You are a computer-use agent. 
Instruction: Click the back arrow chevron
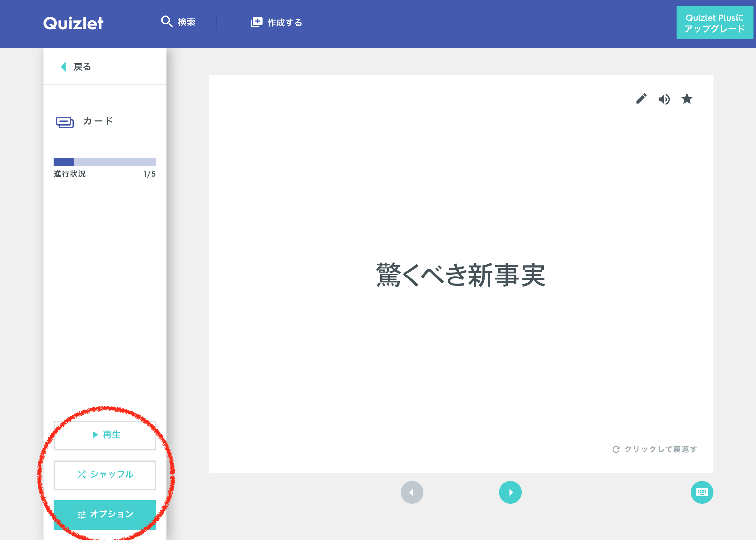click(x=63, y=67)
